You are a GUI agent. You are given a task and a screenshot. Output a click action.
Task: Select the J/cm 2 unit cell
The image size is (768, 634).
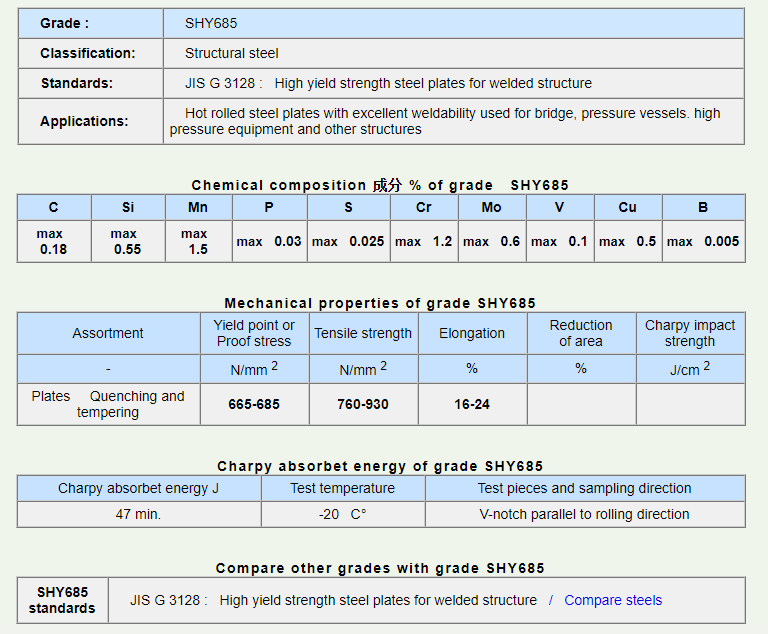690,369
